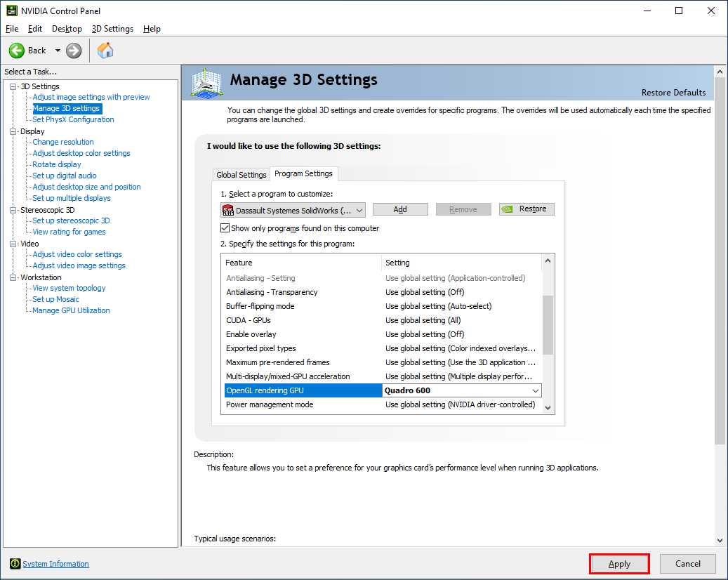728x580 pixels.
Task: Click the settings list scroll-down arrow
Action: pos(548,407)
